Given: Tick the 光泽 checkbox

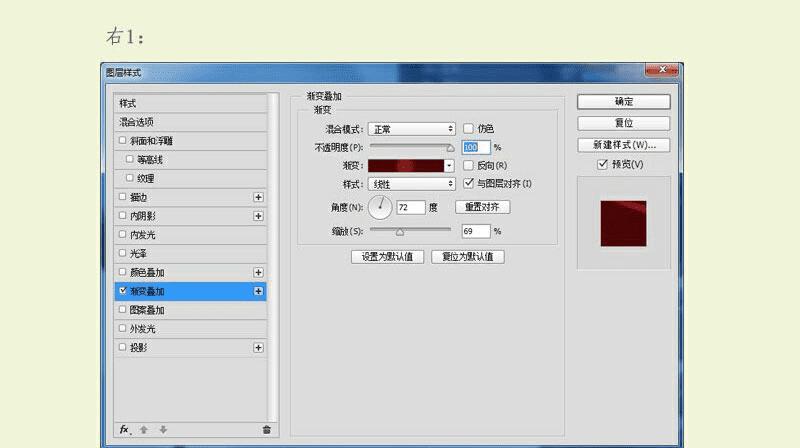Looking at the screenshot, I should 122,253.
